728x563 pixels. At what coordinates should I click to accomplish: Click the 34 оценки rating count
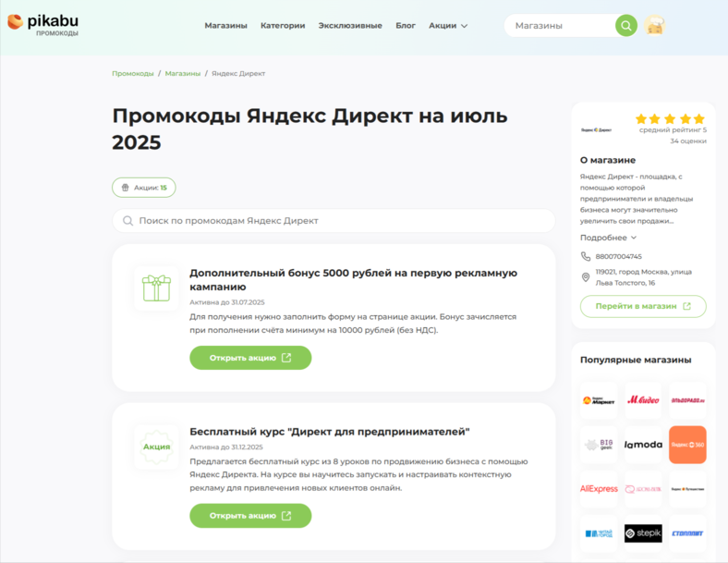coord(688,141)
